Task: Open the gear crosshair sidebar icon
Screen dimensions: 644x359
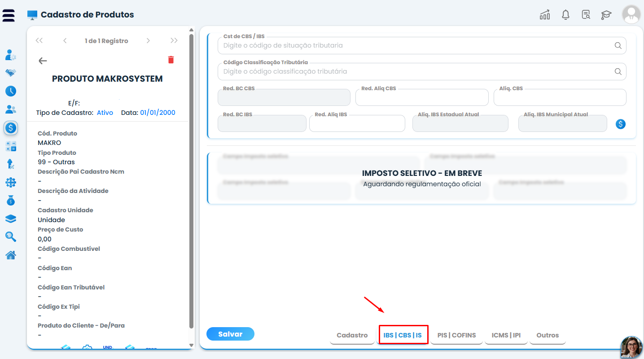Action: click(11, 182)
